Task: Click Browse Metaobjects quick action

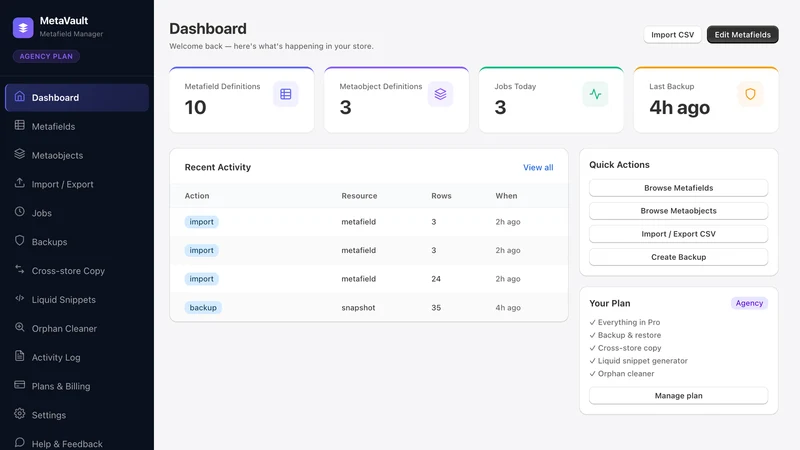Action: click(x=679, y=211)
